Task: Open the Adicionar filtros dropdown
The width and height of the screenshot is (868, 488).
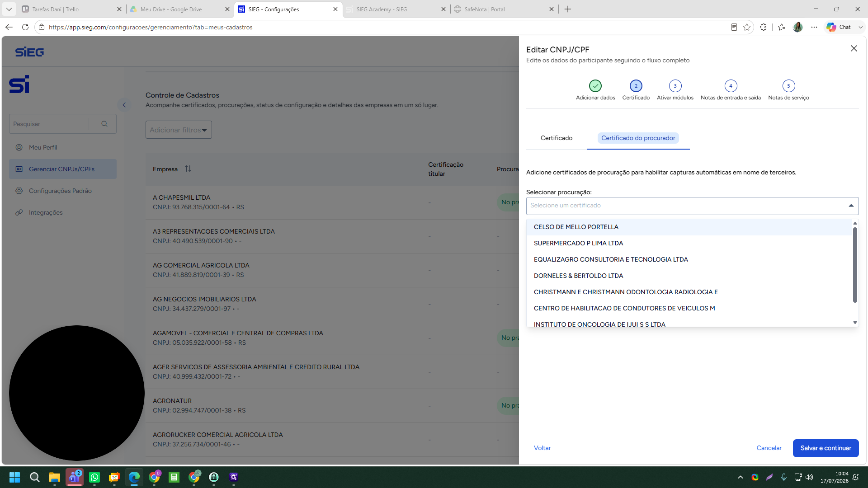Action: pos(179,130)
